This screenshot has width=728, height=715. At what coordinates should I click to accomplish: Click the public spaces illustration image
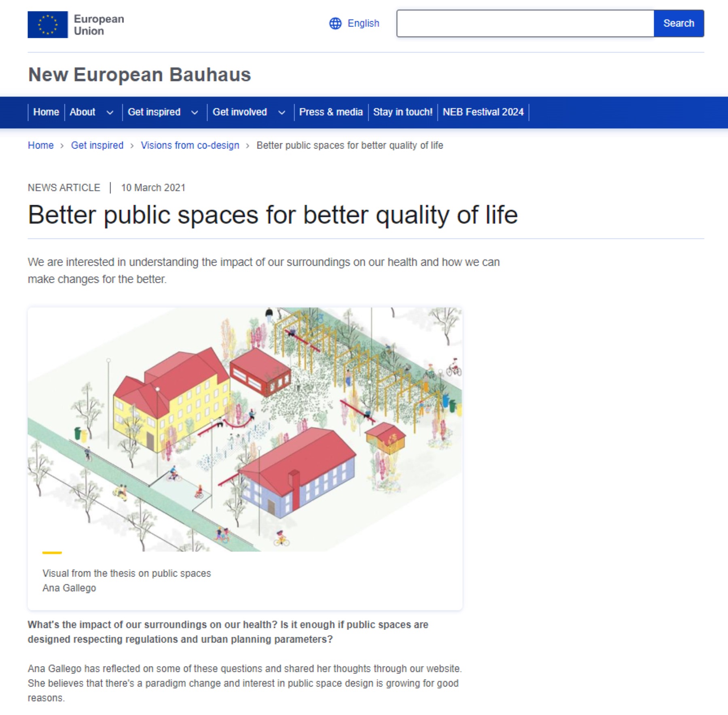(x=245, y=429)
